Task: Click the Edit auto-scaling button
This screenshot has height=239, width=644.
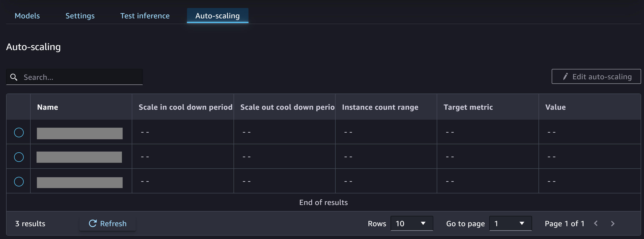Action: click(x=596, y=76)
